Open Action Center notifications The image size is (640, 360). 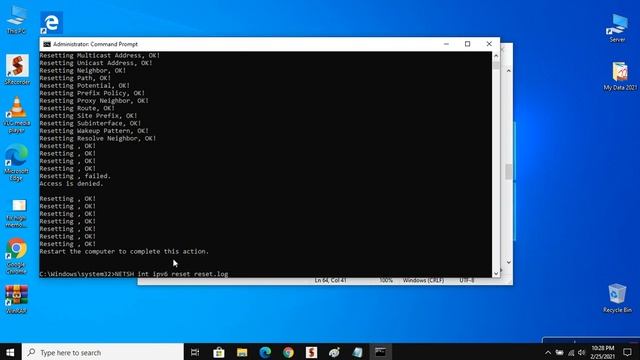coord(627,352)
